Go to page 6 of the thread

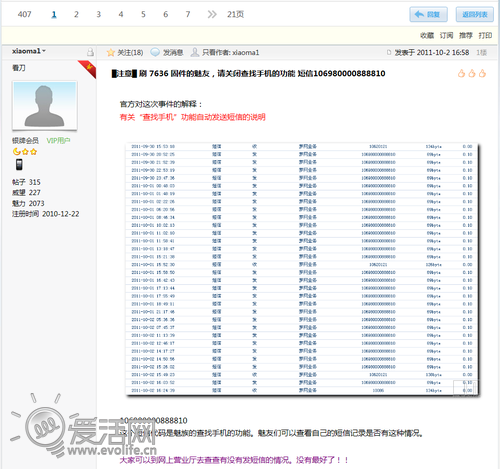[166, 14]
